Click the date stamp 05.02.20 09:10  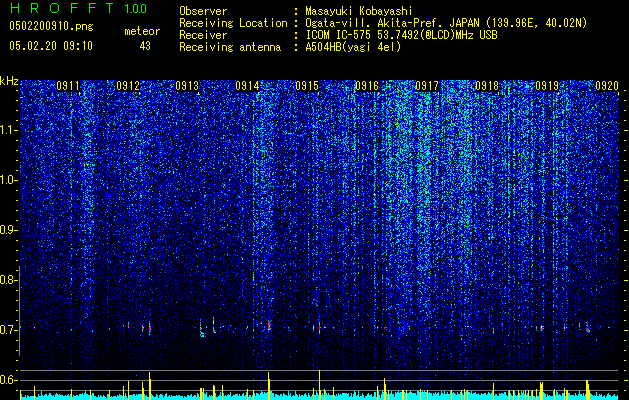(51, 46)
